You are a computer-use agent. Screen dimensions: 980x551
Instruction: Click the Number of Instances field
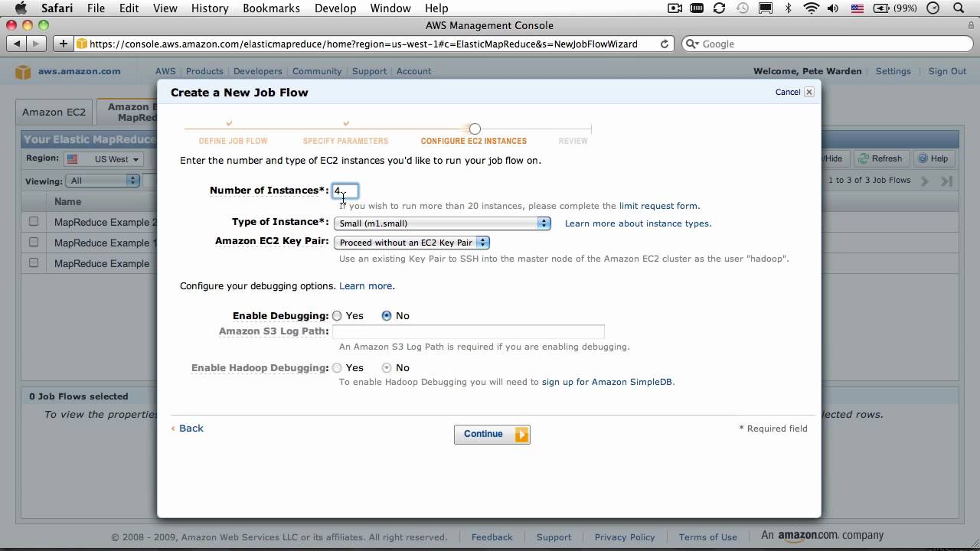point(345,191)
